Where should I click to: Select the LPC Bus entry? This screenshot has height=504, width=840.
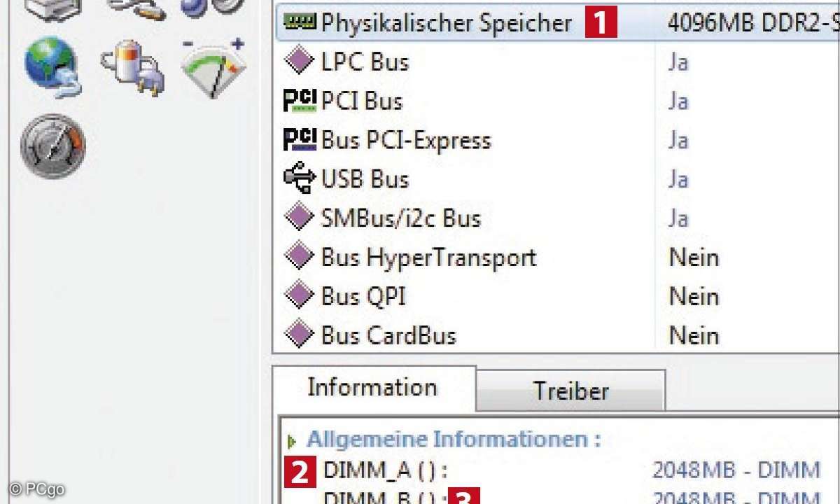[x=365, y=62]
